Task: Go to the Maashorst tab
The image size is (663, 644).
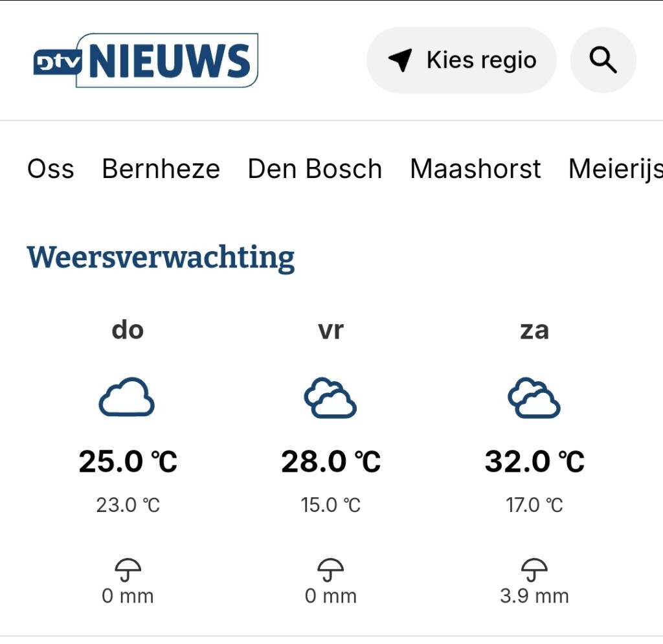Action: pos(475,169)
